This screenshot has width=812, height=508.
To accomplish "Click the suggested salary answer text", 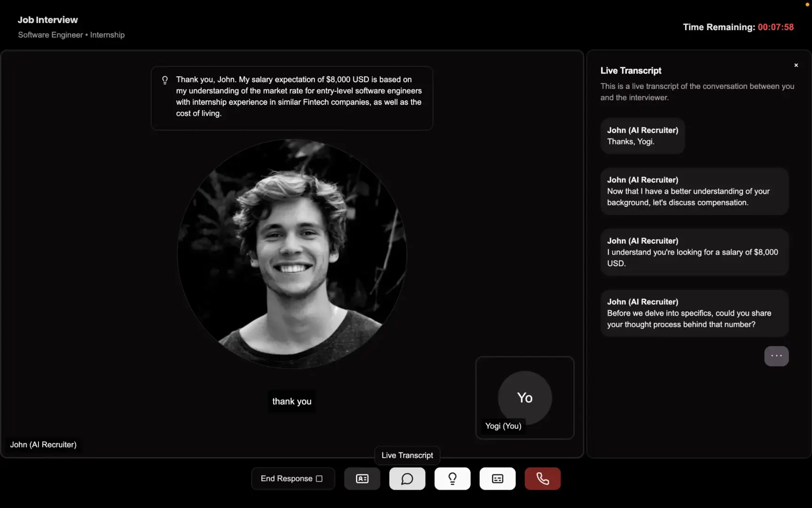I will [299, 96].
